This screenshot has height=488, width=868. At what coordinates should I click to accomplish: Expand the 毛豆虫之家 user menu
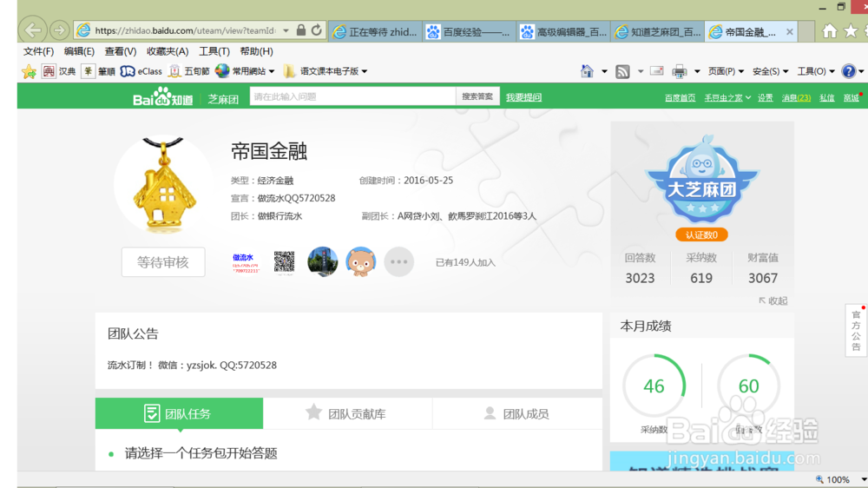[727, 98]
